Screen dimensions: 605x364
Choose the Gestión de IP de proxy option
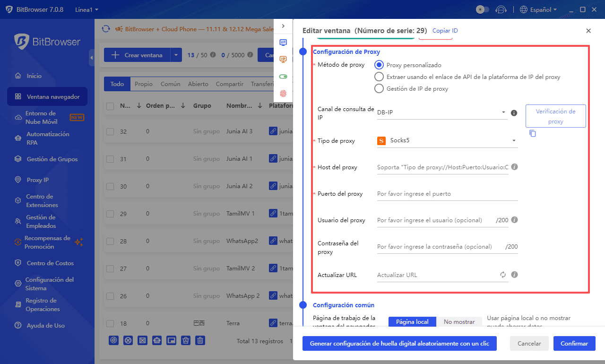click(x=379, y=88)
